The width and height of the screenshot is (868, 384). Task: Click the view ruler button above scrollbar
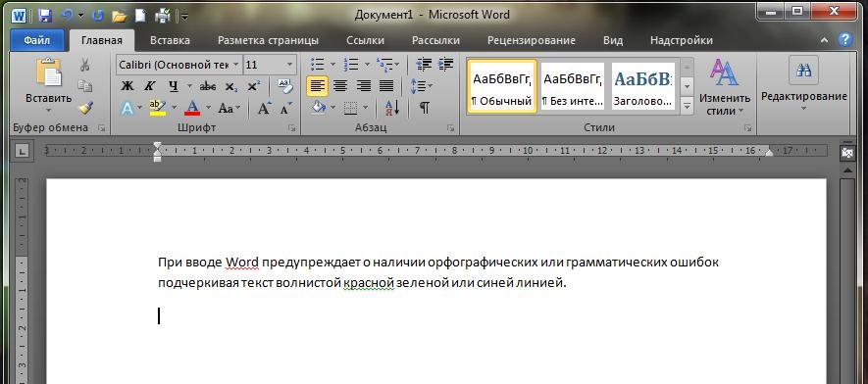point(847,153)
